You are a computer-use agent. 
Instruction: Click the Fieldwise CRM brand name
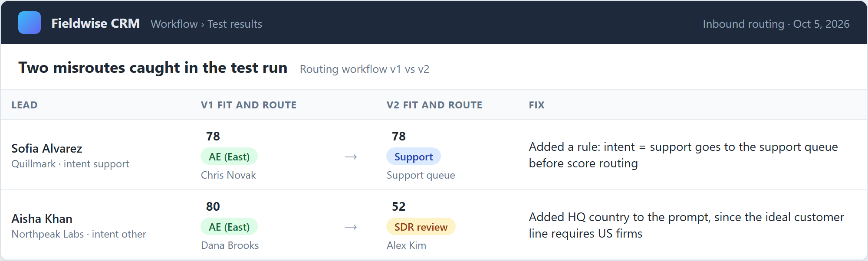pyautogui.click(x=95, y=23)
